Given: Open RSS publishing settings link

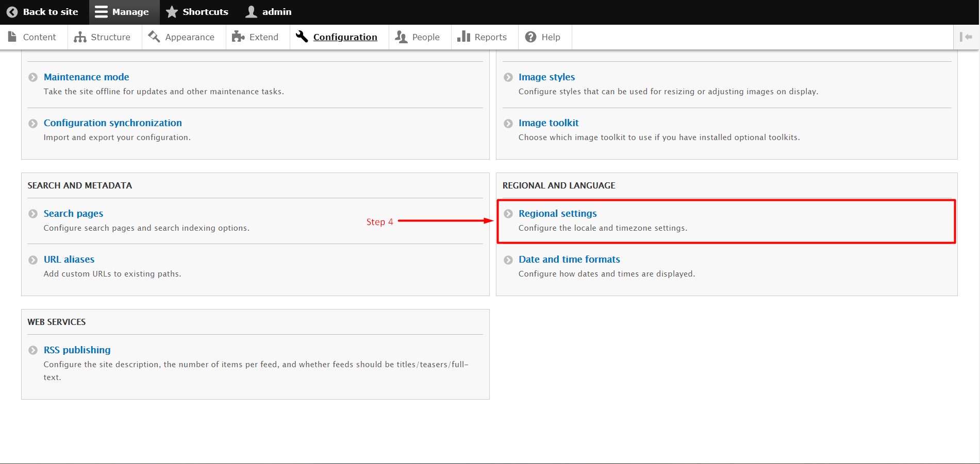Looking at the screenshot, I should point(77,350).
